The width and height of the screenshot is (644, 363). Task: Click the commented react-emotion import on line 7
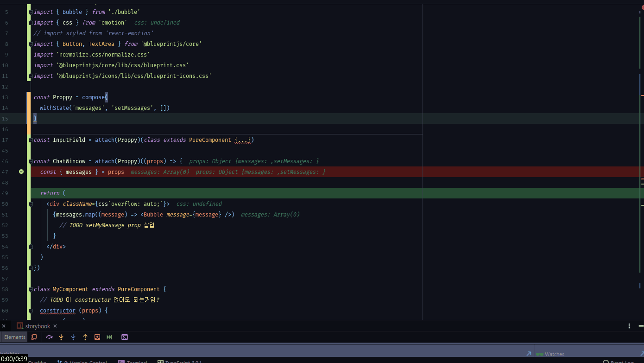(93, 33)
